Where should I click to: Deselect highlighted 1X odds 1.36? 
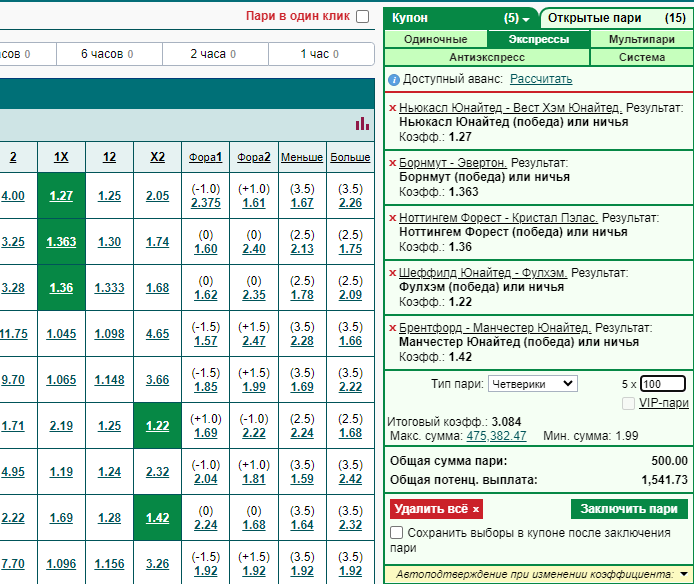[61, 288]
